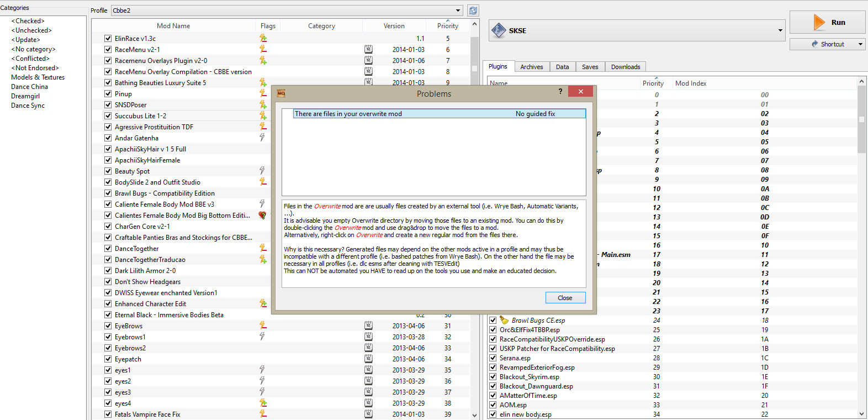
Task: Click the refresh icon beside the Profile dropdown
Action: (x=473, y=11)
